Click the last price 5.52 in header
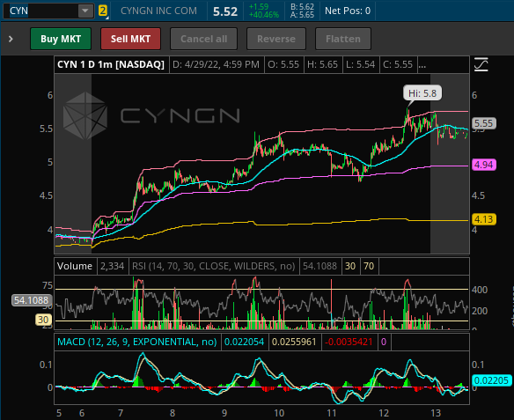 tap(225, 11)
